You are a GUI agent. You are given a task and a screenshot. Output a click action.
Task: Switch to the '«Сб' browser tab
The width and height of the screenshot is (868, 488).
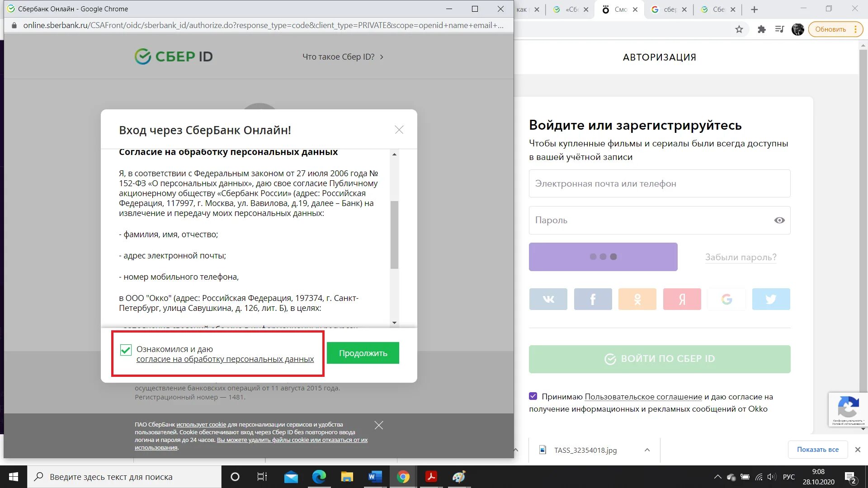571,9
